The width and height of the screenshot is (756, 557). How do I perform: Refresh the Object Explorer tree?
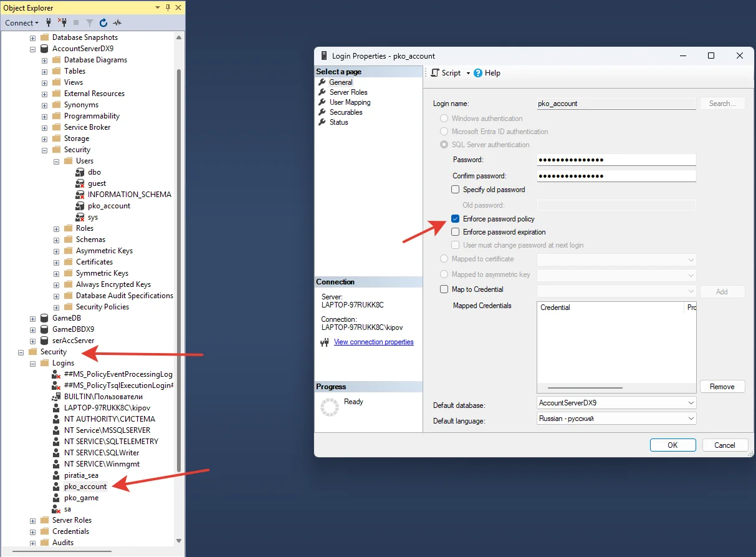click(103, 22)
